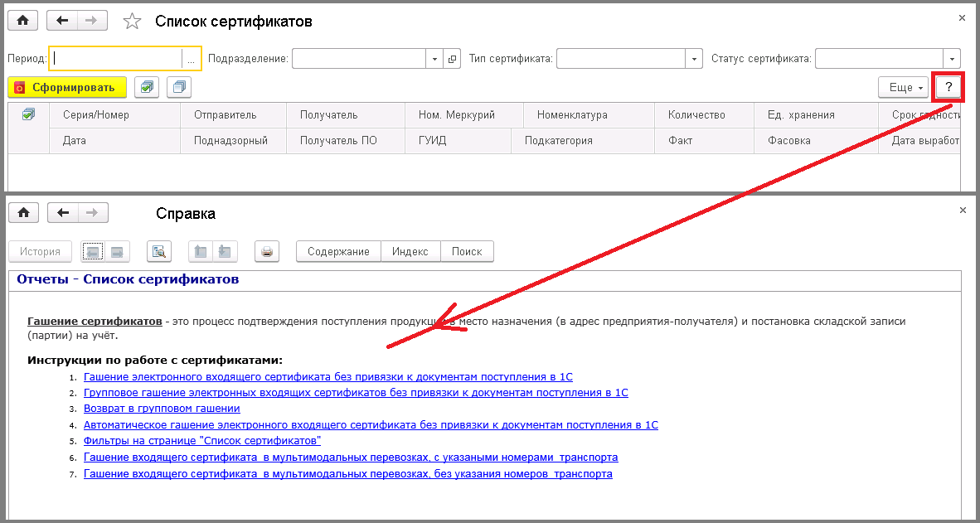Find text in help page icon
Image resolution: width=980 pixels, height=523 pixels.
click(x=158, y=252)
